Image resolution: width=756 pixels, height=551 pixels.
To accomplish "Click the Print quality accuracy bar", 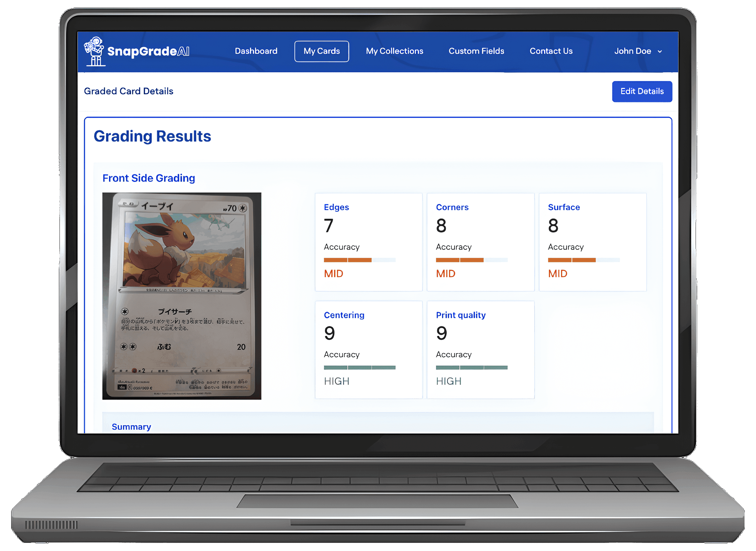I will [x=472, y=368].
